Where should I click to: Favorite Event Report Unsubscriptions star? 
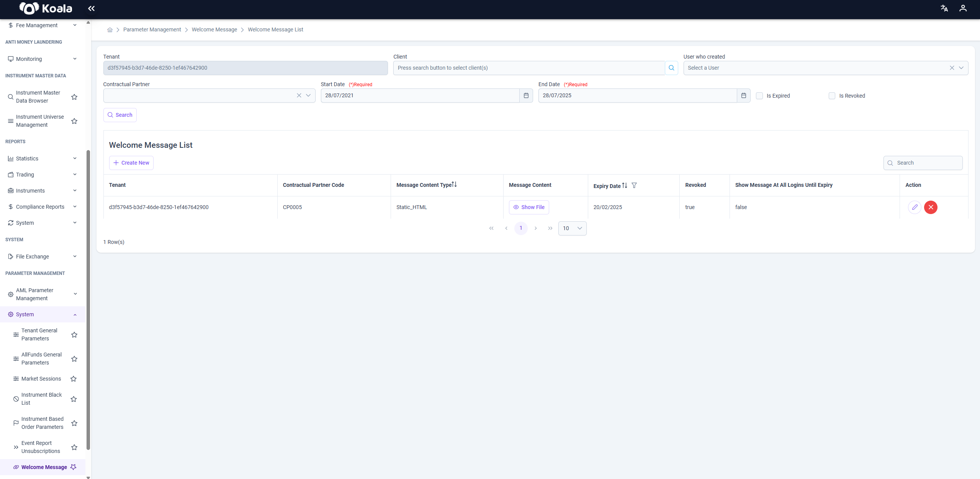coord(74,447)
